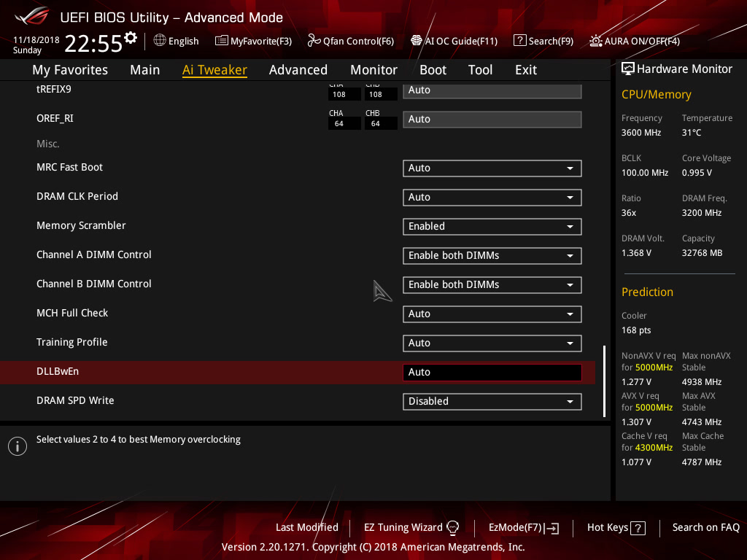Click the DLLBwEn Auto input field
This screenshot has width=747, height=560.
[492, 373]
